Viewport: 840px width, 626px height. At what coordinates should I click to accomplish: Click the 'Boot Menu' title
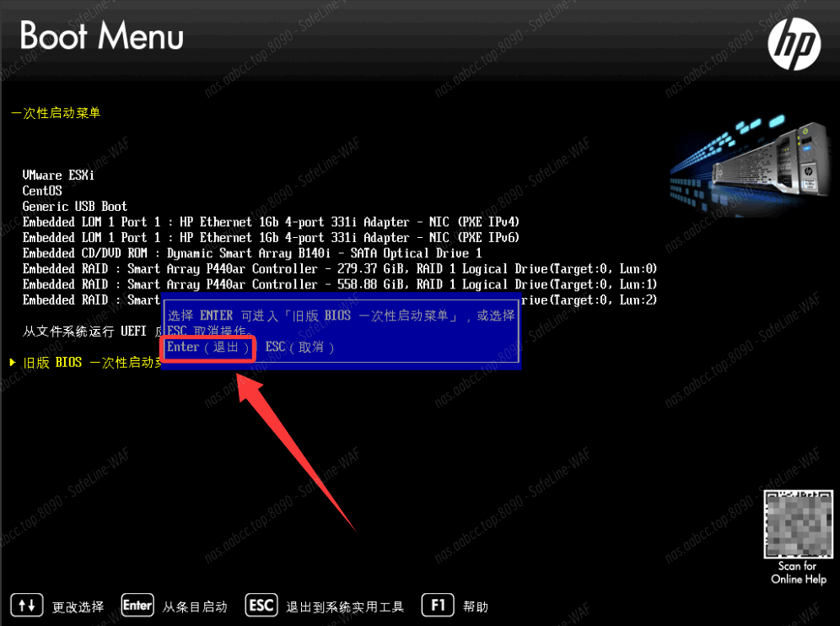point(102,35)
